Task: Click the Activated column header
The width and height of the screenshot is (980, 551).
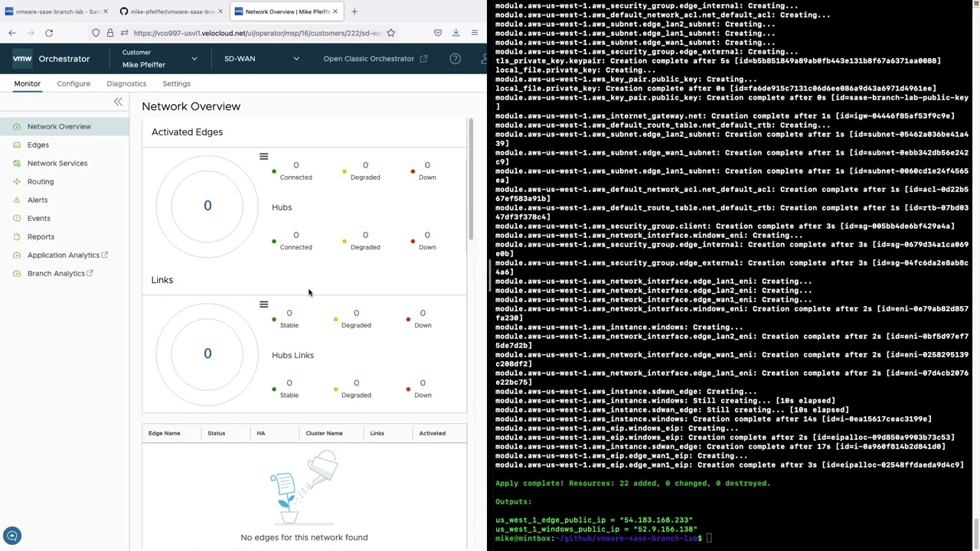Action: click(x=432, y=433)
